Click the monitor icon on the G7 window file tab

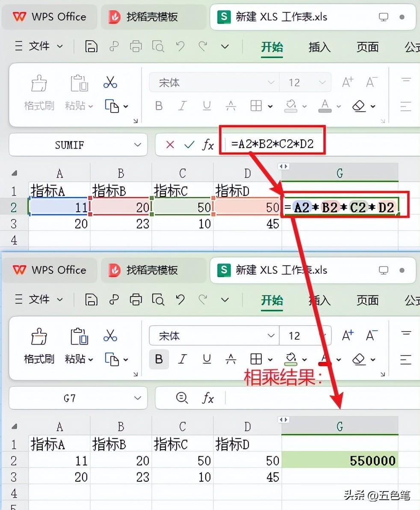point(384,270)
